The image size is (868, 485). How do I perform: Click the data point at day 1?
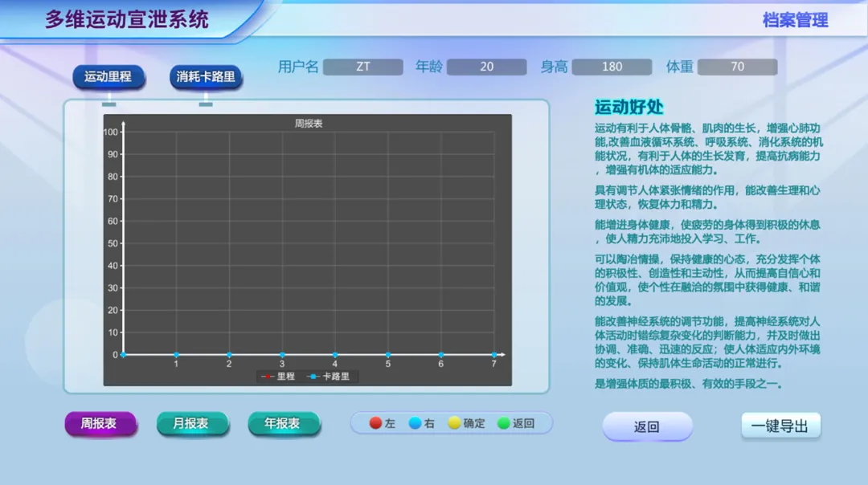coord(176,354)
